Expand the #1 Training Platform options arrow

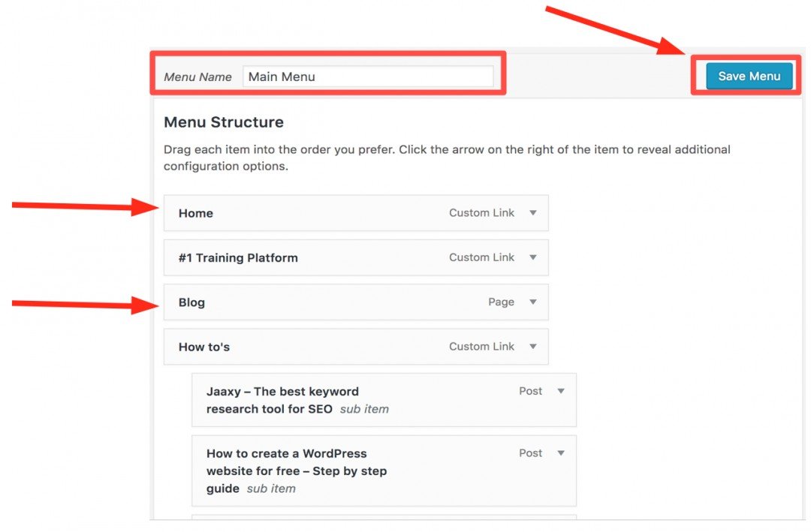(x=533, y=257)
